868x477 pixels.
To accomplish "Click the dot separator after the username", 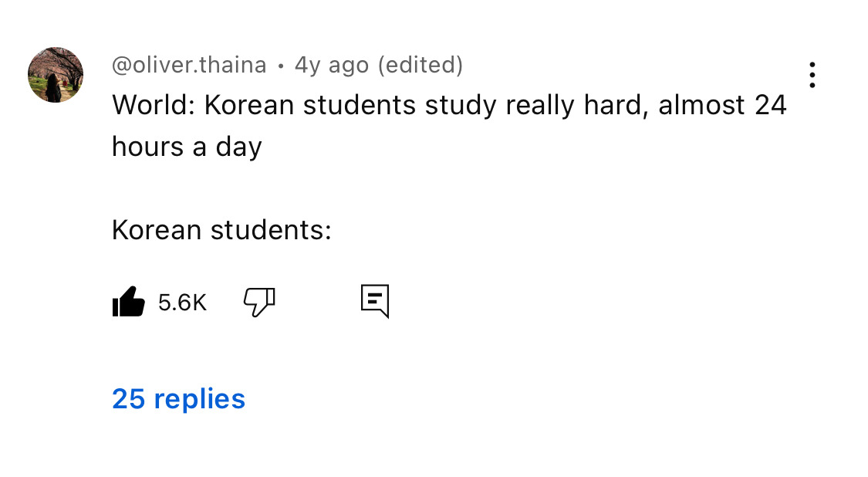I will pyautogui.click(x=281, y=66).
